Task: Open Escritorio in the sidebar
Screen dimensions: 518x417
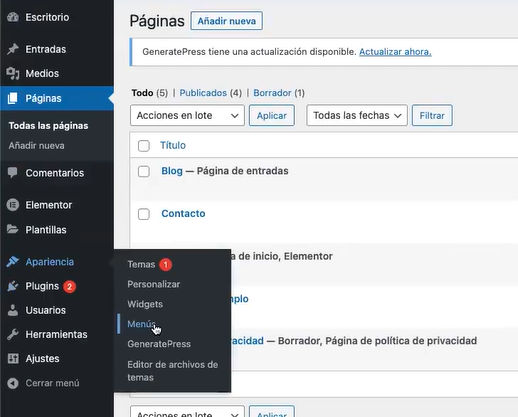Action: [47, 17]
